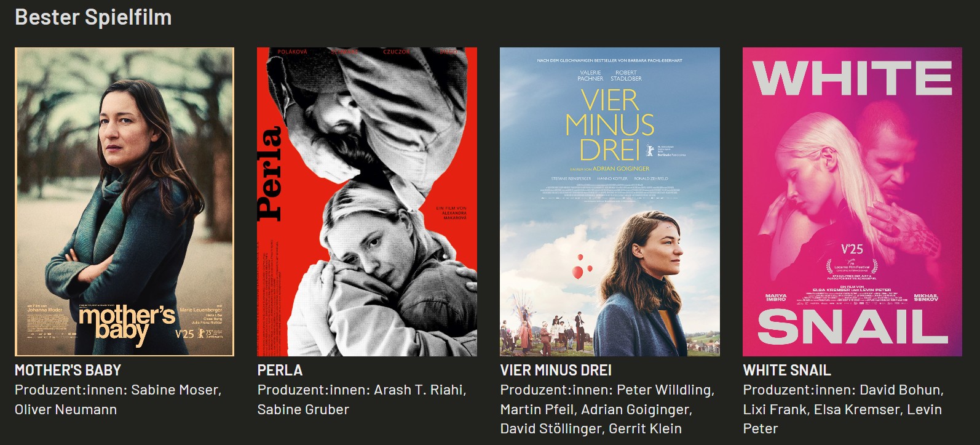This screenshot has height=445, width=980.
Task: Click the V'25 badge on Mother's Baby poster
Action: [x=184, y=334]
